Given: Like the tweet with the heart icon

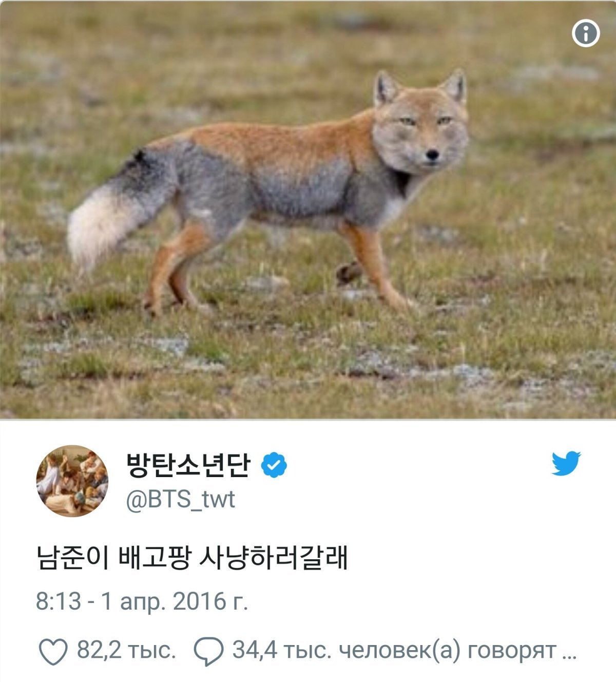Looking at the screenshot, I should pos(53,652).
